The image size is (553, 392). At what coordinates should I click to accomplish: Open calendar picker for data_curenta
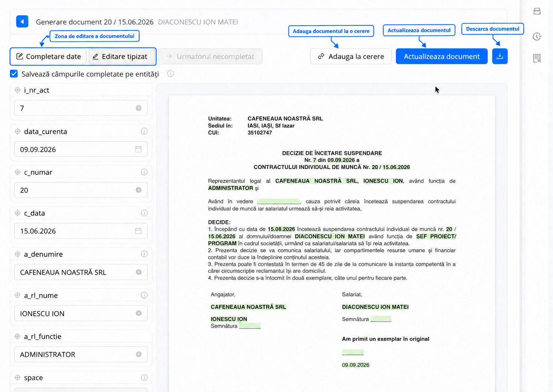pyautogui.click(x=138, y=149)
